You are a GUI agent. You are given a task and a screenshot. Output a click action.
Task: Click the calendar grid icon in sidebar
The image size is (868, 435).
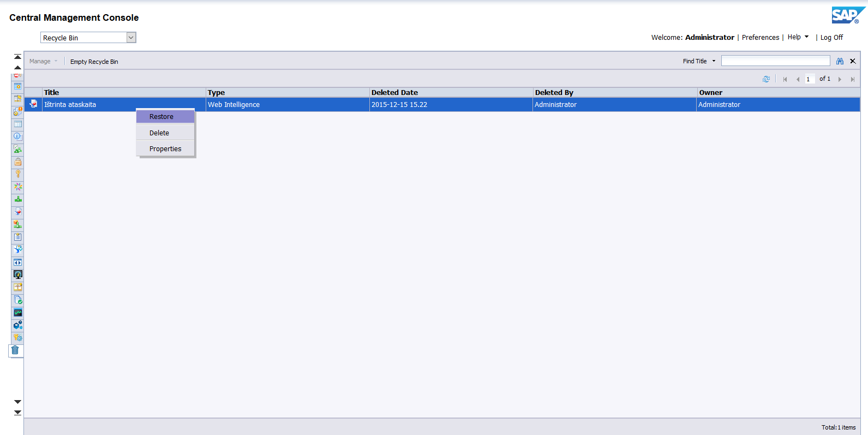point(17,86)
